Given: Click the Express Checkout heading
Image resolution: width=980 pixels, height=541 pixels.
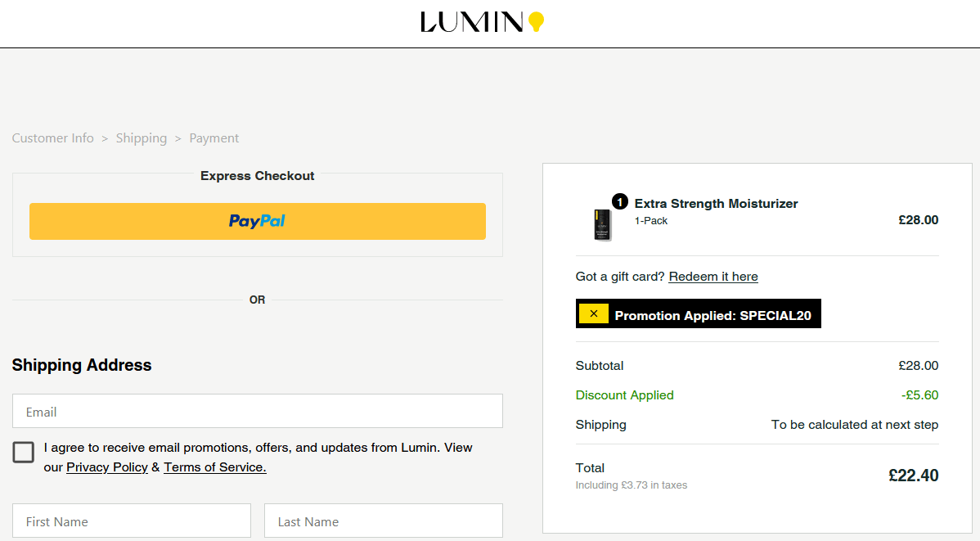Looking at the screenshot, I should point(258,176).
